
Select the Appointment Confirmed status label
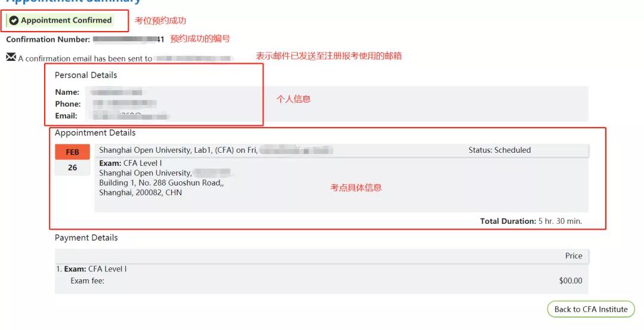tap(66, 20)
